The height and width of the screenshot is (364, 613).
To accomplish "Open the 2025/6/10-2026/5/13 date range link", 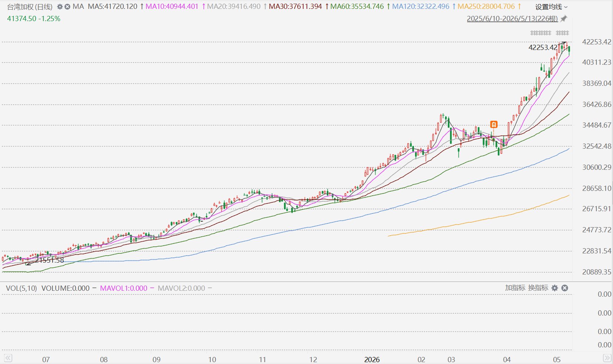I will (512, 18).
